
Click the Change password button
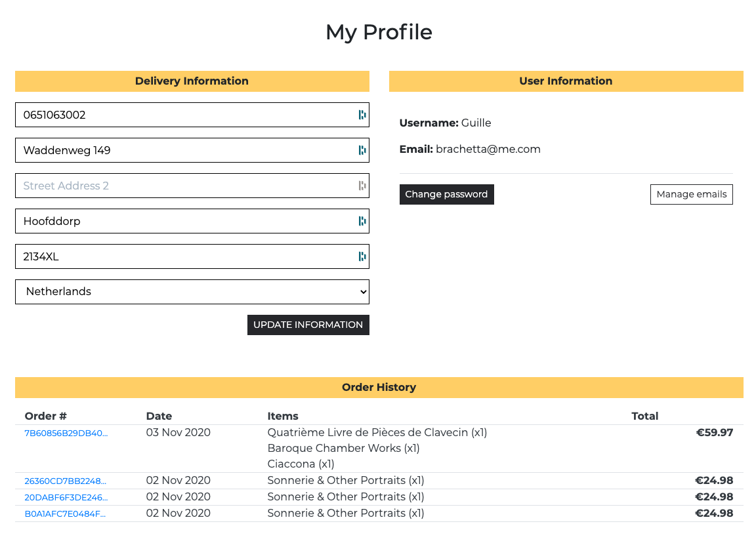pyautogui.click(x=446, y=194)
